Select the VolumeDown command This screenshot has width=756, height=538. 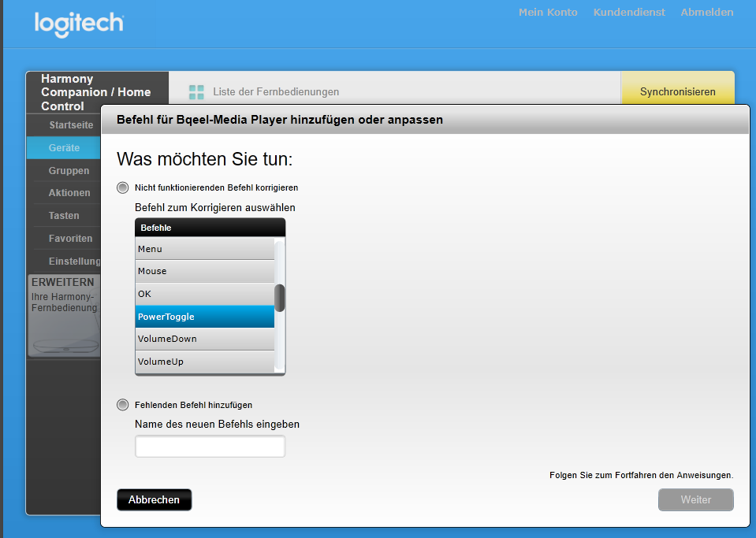(205, 339)
